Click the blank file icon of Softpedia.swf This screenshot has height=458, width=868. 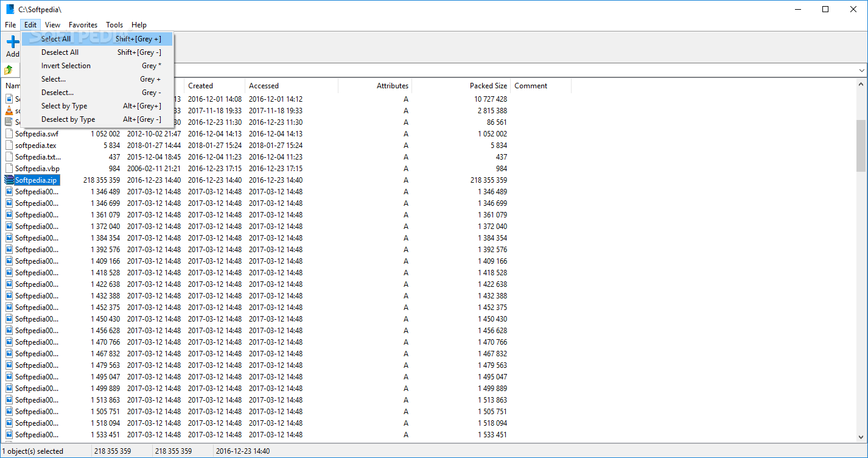[9, 133]
